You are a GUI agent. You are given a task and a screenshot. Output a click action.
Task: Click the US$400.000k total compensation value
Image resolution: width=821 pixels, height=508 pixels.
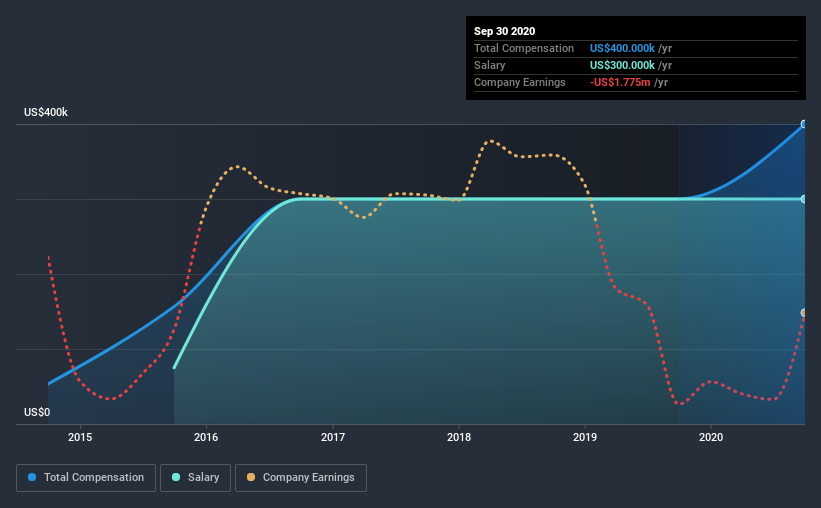[x=622, y=48]
